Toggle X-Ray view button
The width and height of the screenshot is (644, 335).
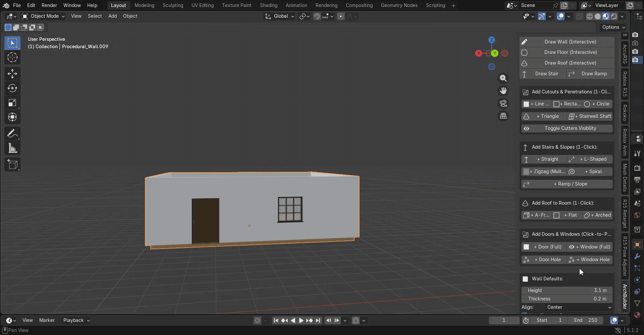(x=579, y=16)
